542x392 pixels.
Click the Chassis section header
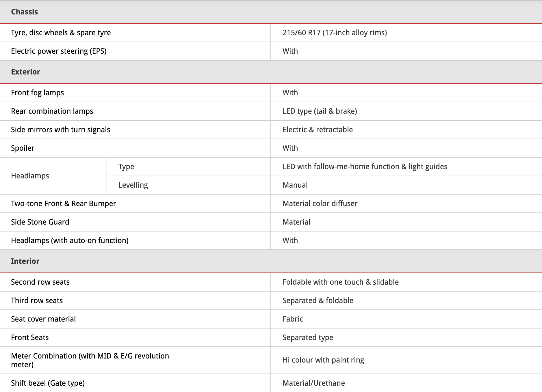(24, 12)
